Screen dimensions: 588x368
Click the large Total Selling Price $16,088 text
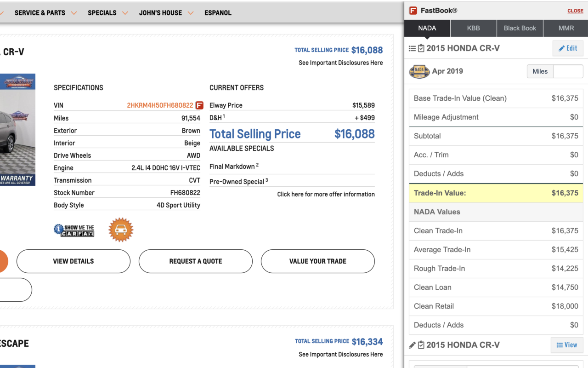pos(292,134)
